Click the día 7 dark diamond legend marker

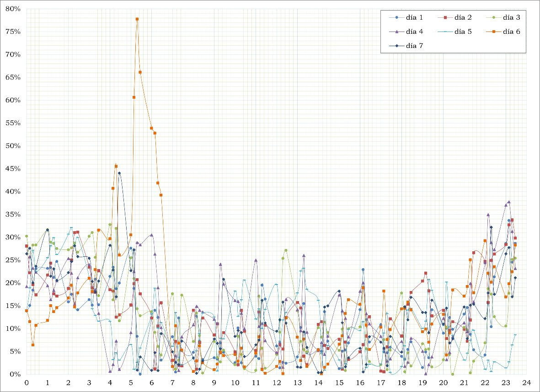coord(396,46)
